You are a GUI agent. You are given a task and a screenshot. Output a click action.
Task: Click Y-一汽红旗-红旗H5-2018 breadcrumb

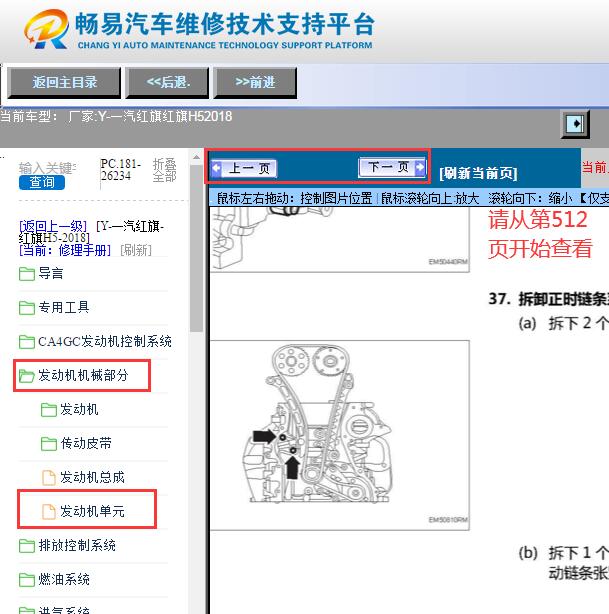point(91,232)
